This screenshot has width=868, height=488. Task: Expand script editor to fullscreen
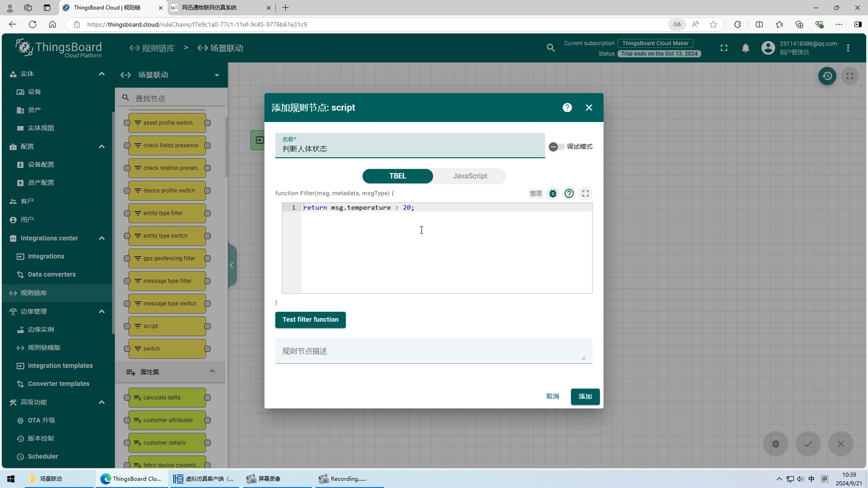tap(585, 194)
